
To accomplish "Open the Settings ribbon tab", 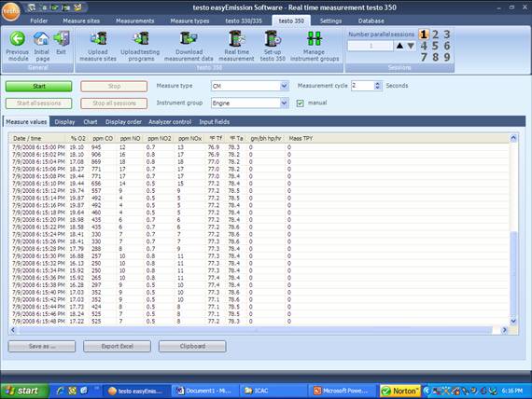I will [330, 21].
